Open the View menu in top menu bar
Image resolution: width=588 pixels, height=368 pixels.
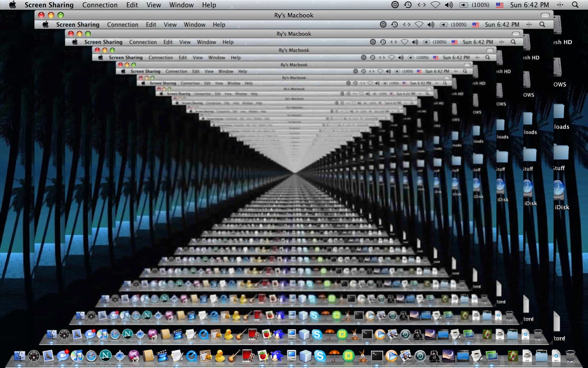click(154, 5)
